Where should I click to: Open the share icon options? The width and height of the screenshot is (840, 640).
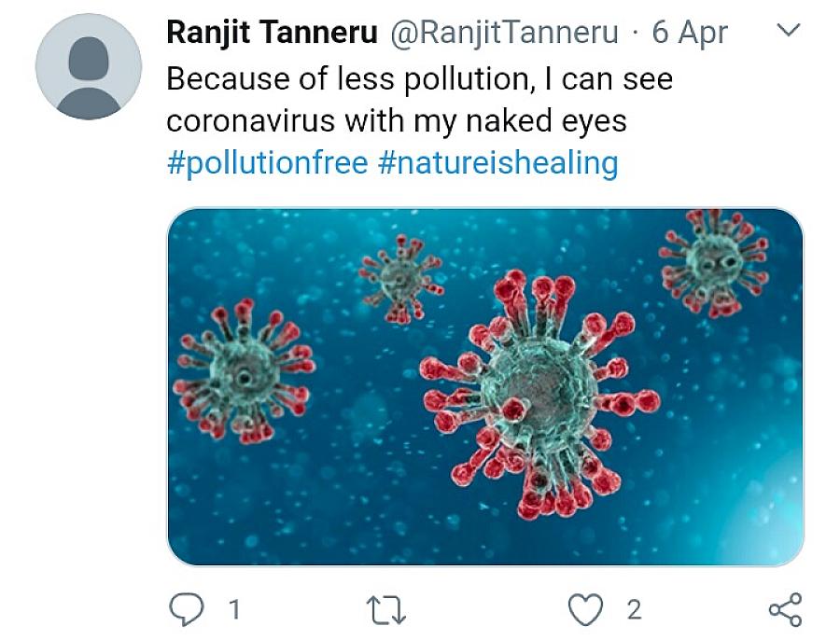coord(785,610)
